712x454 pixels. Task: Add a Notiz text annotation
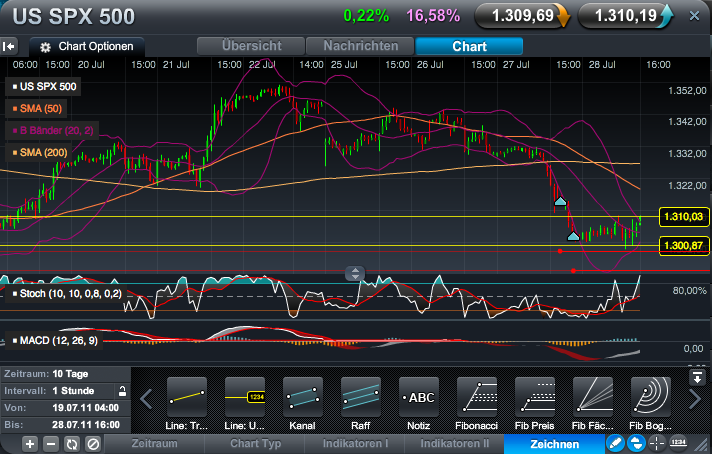click(419, 397)
